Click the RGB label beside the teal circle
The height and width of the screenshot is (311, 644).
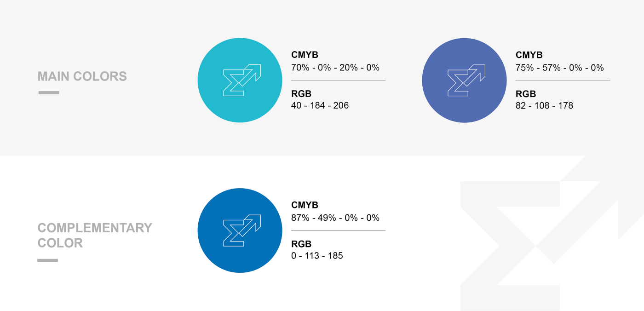click(301, 94)
